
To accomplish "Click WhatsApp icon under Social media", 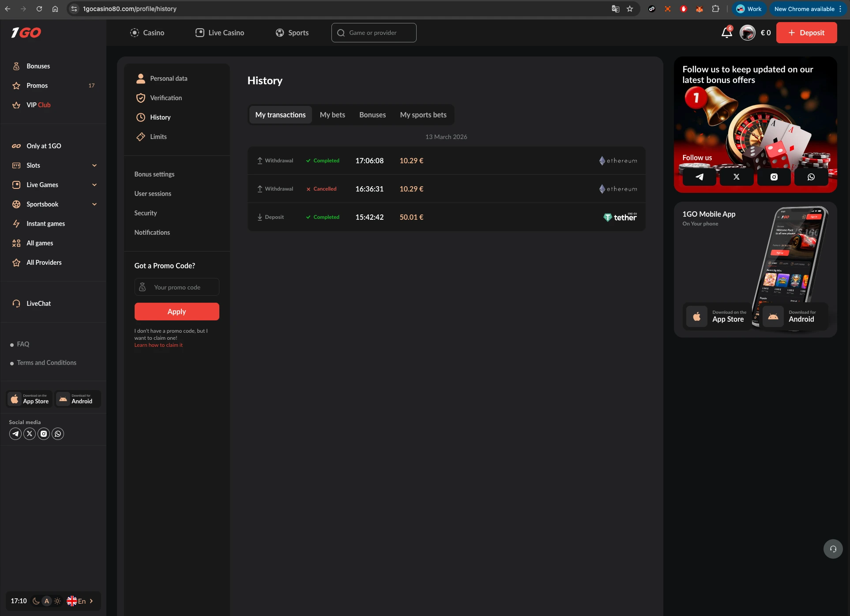I will tap(58, 434).
